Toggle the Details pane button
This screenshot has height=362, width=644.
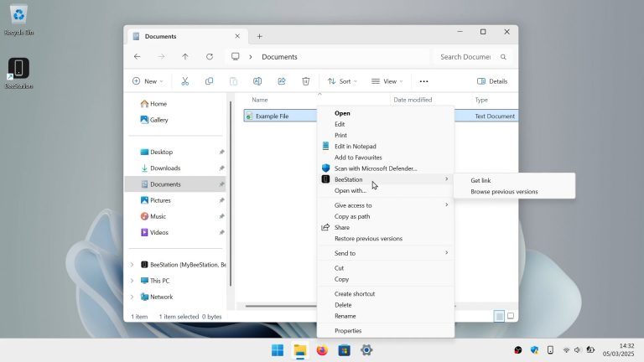[x=492, y=81]
